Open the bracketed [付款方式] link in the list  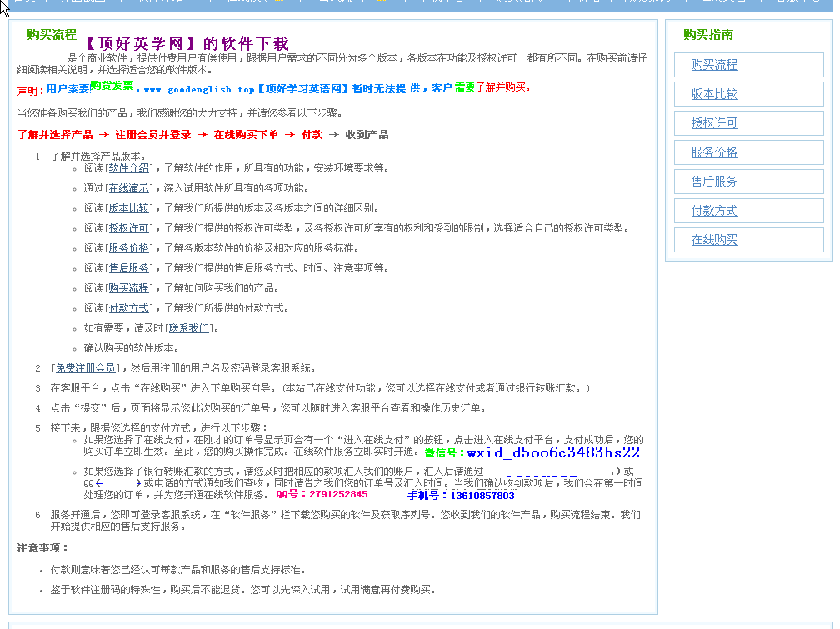pyautogui.click(x=129, y=308)
